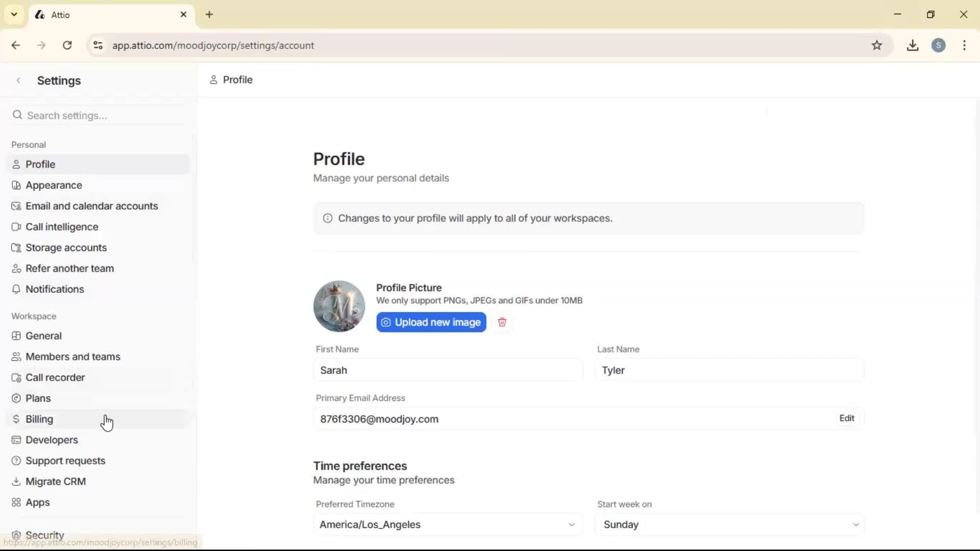Click the Call recorder icon

click(x=16, y=378)
